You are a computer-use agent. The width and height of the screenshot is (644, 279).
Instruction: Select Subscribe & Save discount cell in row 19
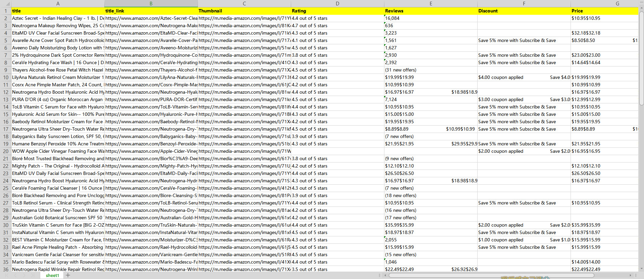click(x=524, y=144)
